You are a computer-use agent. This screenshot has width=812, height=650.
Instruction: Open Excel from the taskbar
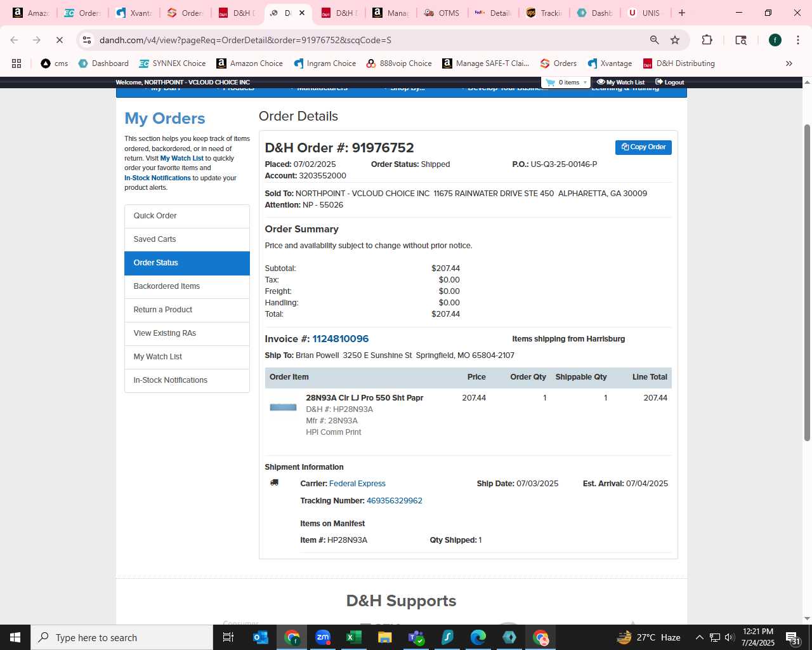(x=354, y=637)
